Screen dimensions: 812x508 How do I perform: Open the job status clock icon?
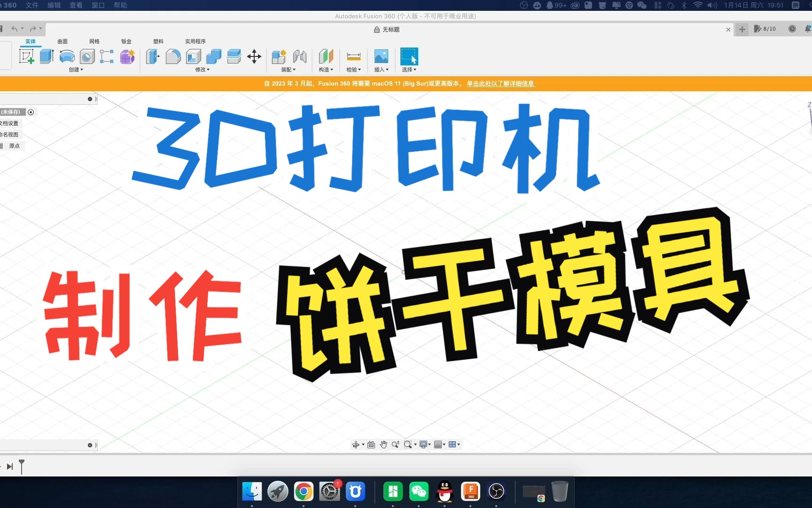792,29
